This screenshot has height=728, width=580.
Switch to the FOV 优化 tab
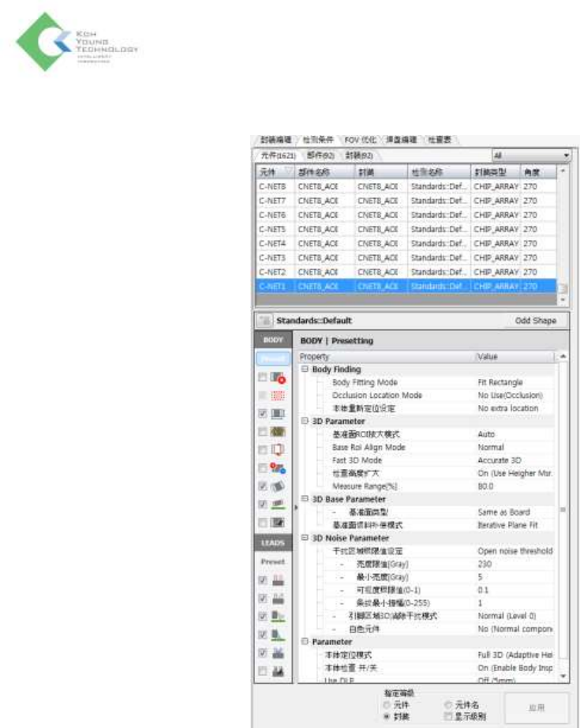tap(360, 140)
